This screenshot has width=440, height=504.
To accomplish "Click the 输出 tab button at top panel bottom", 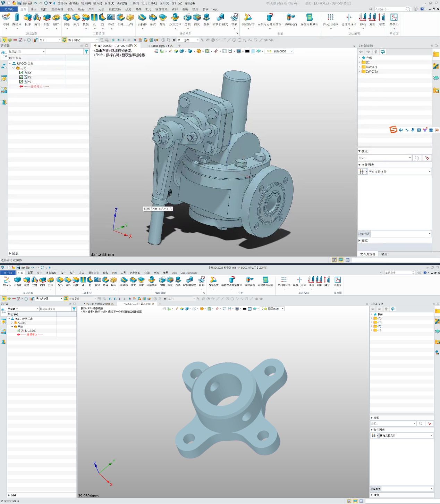I will point(384,254).
